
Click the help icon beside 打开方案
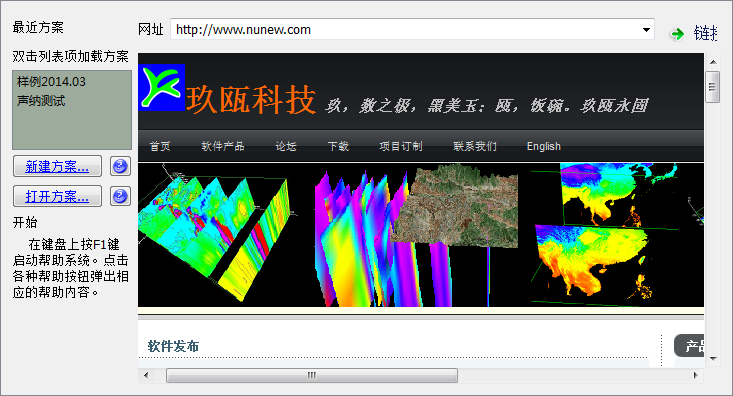pos(120,196)
